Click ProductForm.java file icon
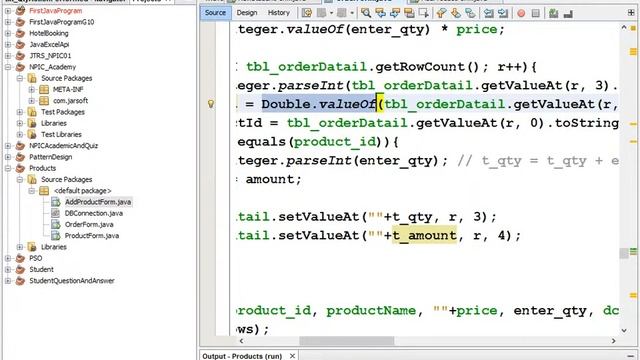Image resolution: width=640 pixels, height=360 pixels. click(56, 235)
